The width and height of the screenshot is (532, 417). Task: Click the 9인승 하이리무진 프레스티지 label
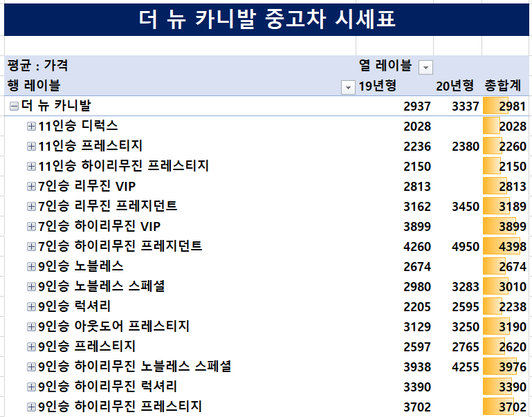(x=120, y=407)
